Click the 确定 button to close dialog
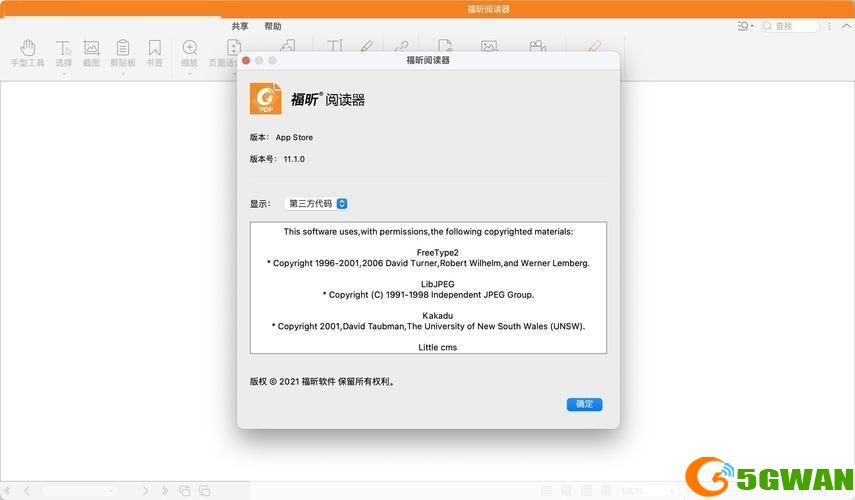Viewport: 855px width, 500px height. pyautogui.click(x=584, y=404)
